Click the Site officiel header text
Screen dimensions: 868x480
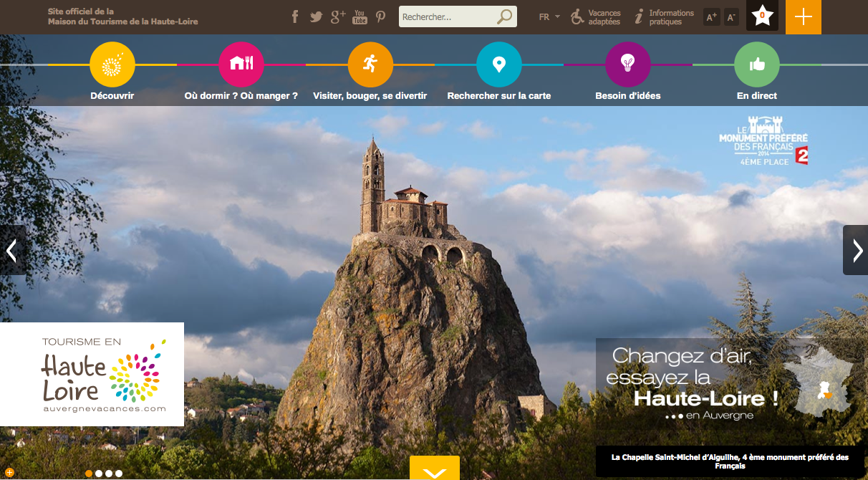[123, 16]
